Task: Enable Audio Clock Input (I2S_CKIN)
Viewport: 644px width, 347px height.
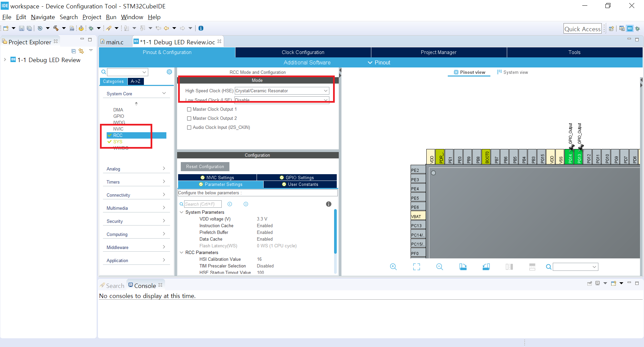Action: tap(189, 128)
